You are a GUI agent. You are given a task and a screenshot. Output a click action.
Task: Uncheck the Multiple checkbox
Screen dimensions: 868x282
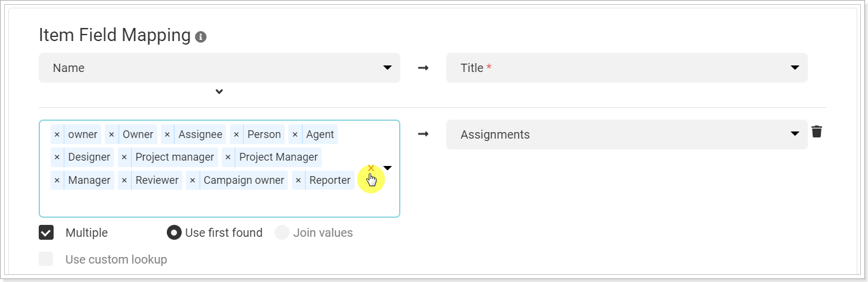(x=46, y=233)
